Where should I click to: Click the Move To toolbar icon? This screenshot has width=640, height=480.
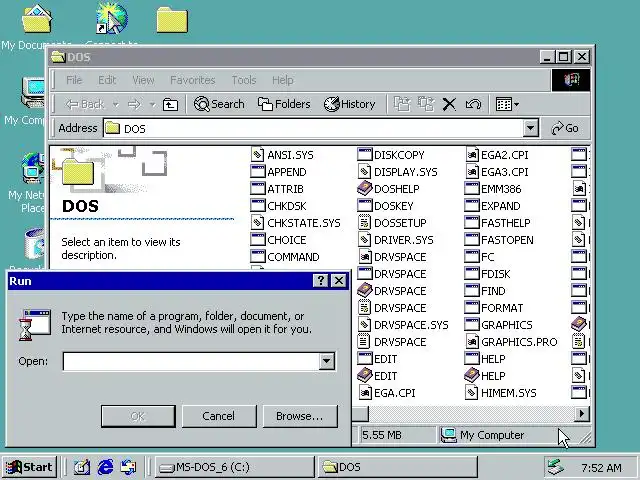pos(402,104)
